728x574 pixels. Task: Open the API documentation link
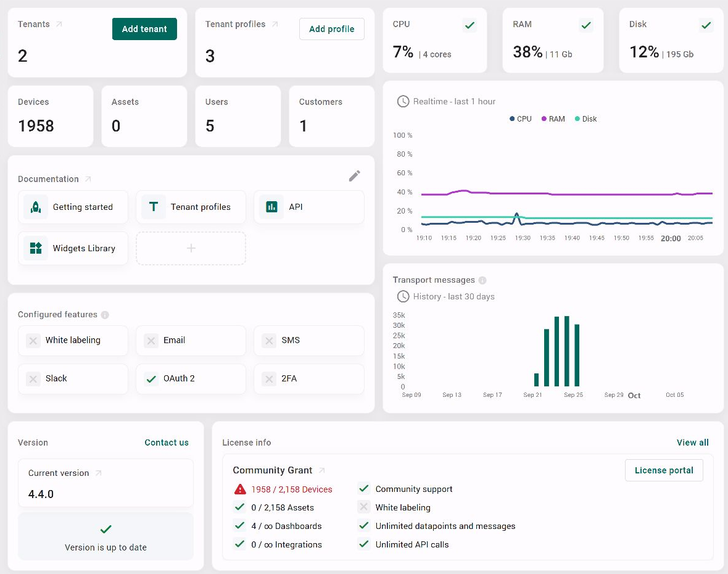click(308, 207)
